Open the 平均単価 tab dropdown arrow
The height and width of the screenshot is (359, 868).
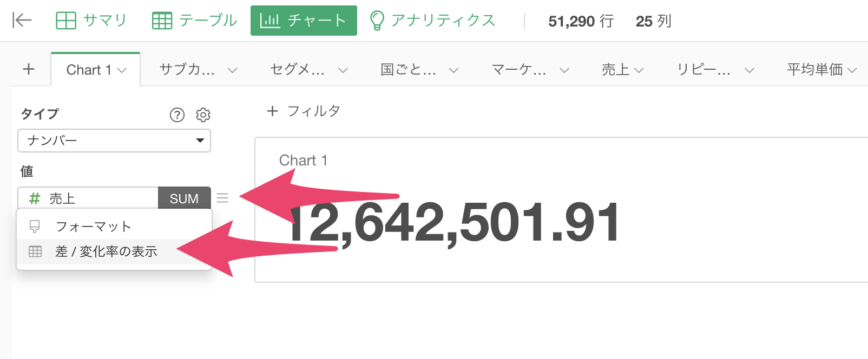click(852, 70)
